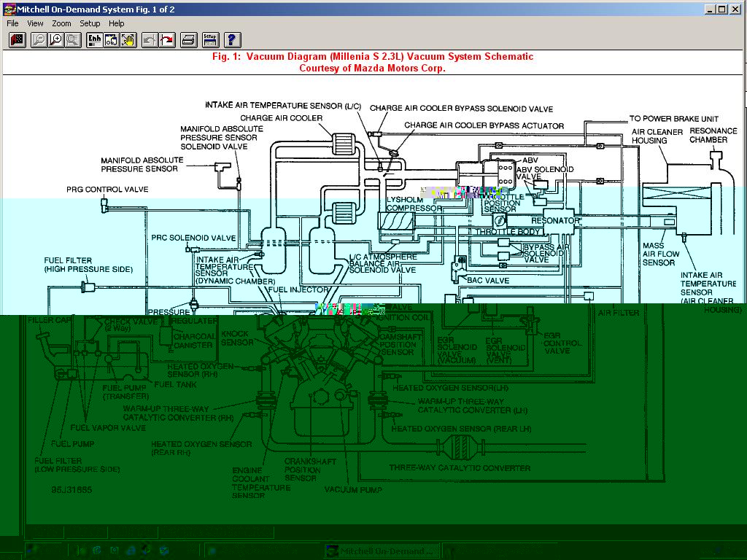
Task: Zoom in using the plus magnifier icon
Action: 55,40
